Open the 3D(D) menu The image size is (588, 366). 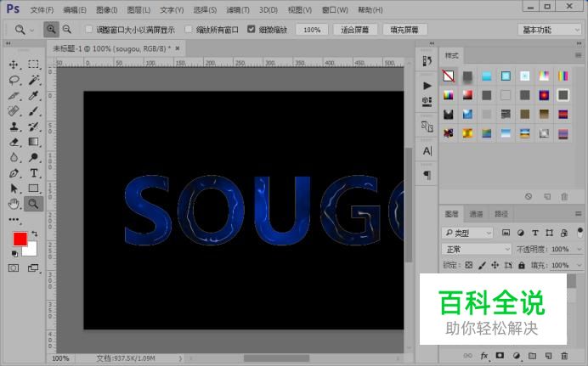click(269, 10)
